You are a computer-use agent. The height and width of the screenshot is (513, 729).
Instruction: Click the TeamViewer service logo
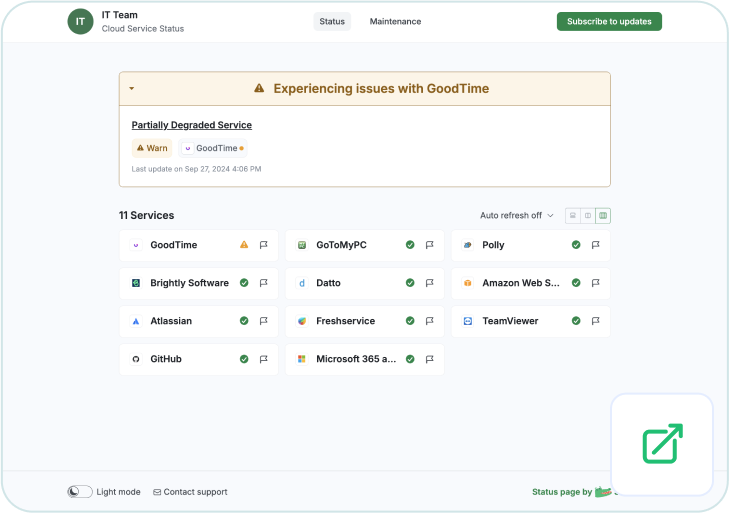(x=468, y=321)
